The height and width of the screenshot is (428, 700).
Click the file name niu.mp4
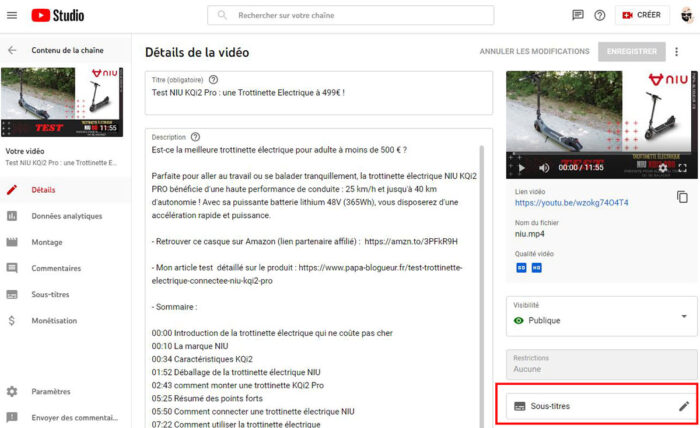529,234
